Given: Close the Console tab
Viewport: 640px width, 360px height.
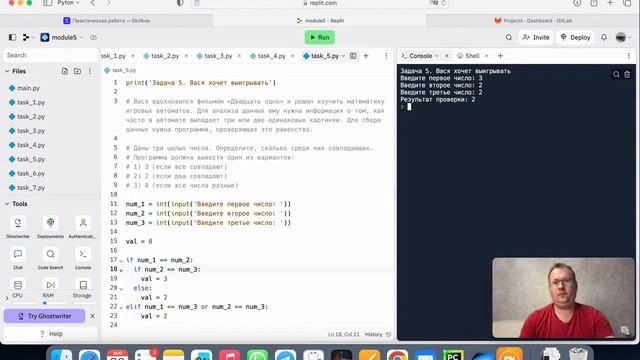Looking at the screenshot, I should click(x=447, y=56).
